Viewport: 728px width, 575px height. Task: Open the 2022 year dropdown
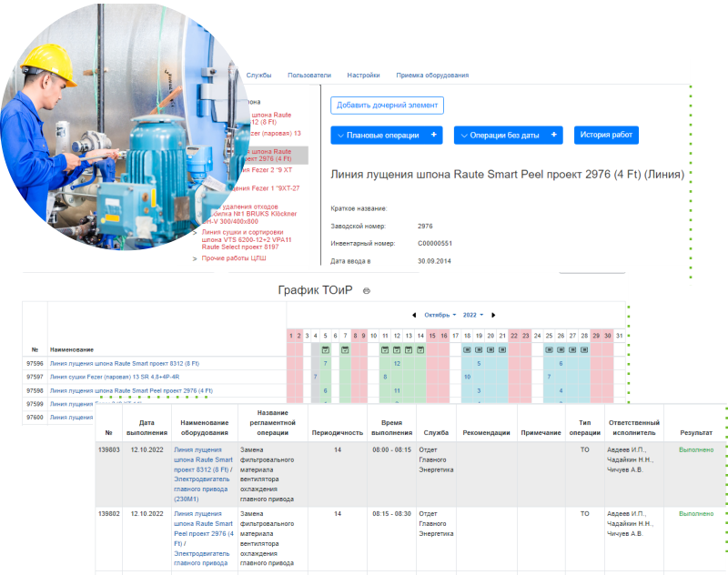472,315
